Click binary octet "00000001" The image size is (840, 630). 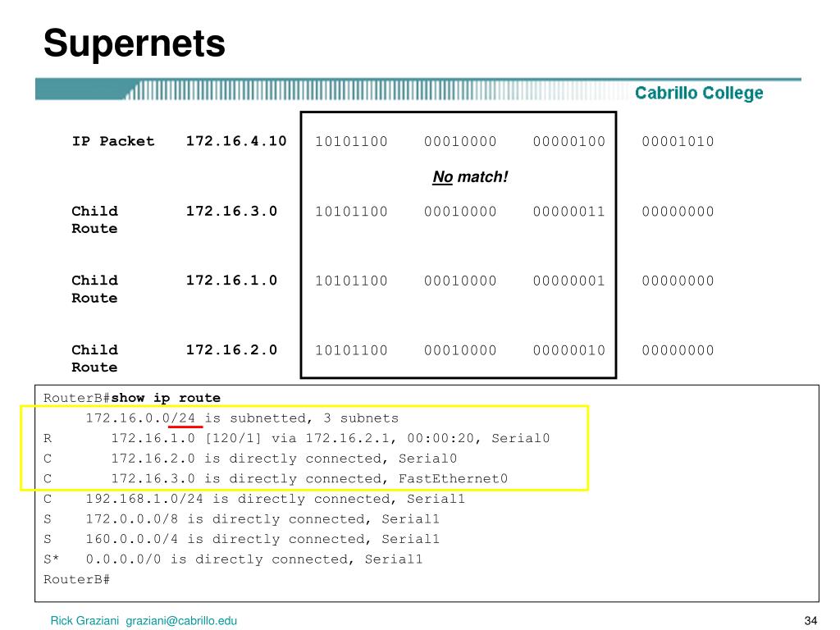click(x=569, y=281)
